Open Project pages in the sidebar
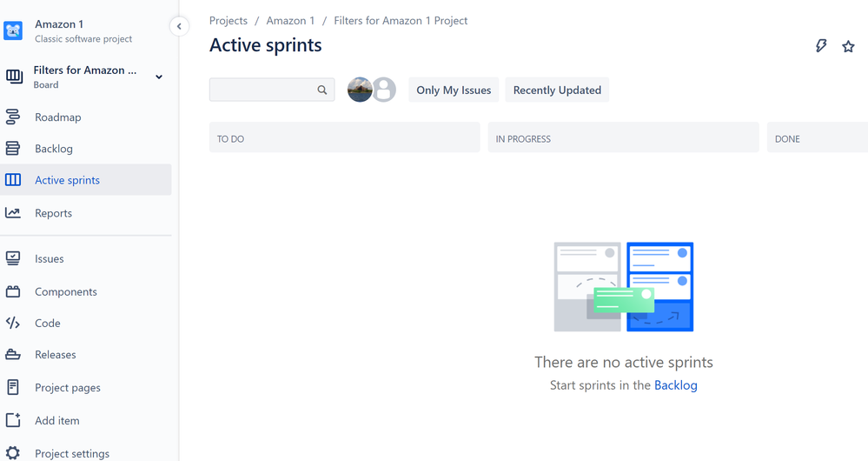Image resolution: width=868 pixels, height=461 pixels. (68, 387)
